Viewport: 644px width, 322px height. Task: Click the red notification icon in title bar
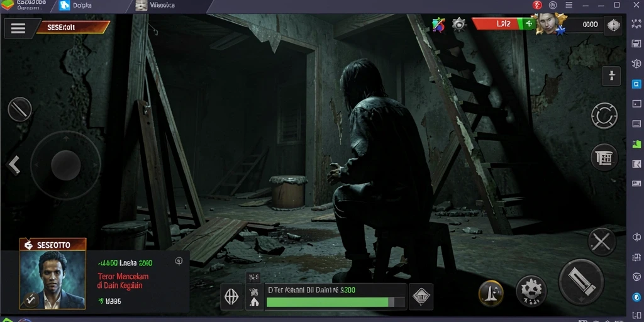(x=537, y=5)
